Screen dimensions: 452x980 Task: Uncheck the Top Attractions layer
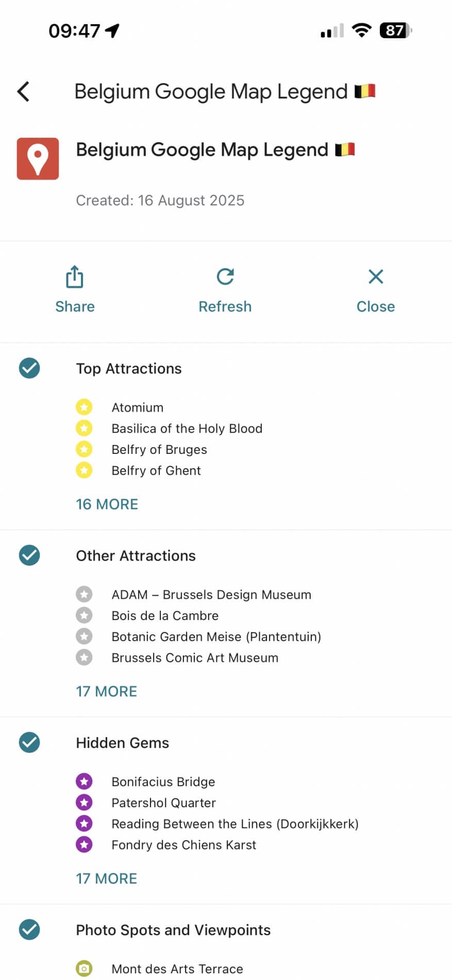29,368
